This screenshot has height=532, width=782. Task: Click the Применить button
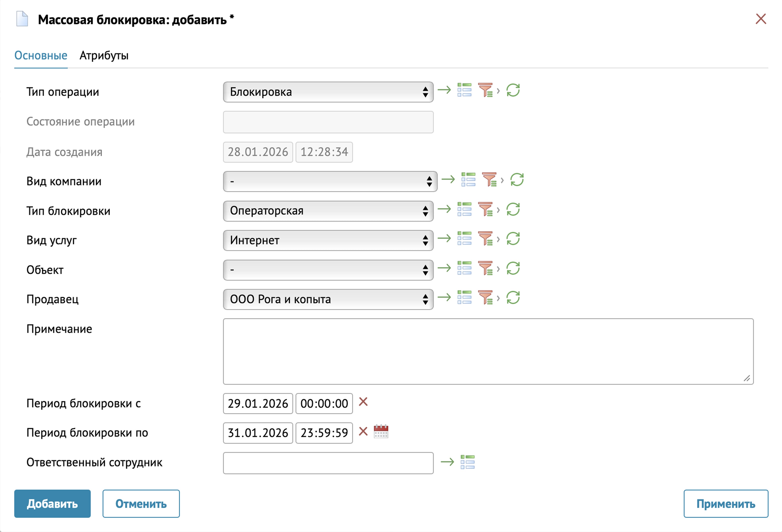tap(726, 504)
